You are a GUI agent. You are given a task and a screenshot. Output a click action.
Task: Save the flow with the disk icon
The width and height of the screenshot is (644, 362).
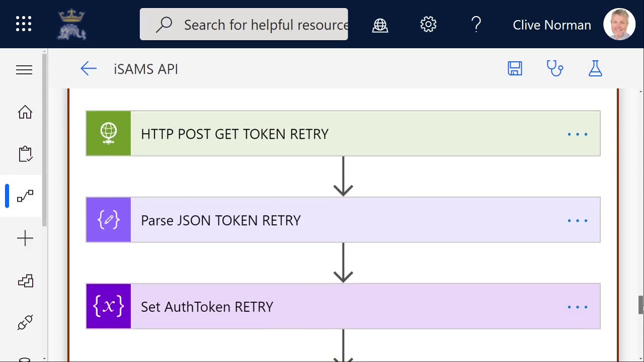pyautogui.click(x=515, y=69)
